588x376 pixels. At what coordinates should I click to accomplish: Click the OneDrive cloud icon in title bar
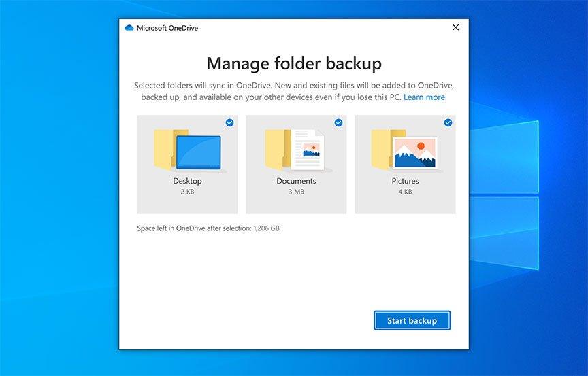pos(129,28)
